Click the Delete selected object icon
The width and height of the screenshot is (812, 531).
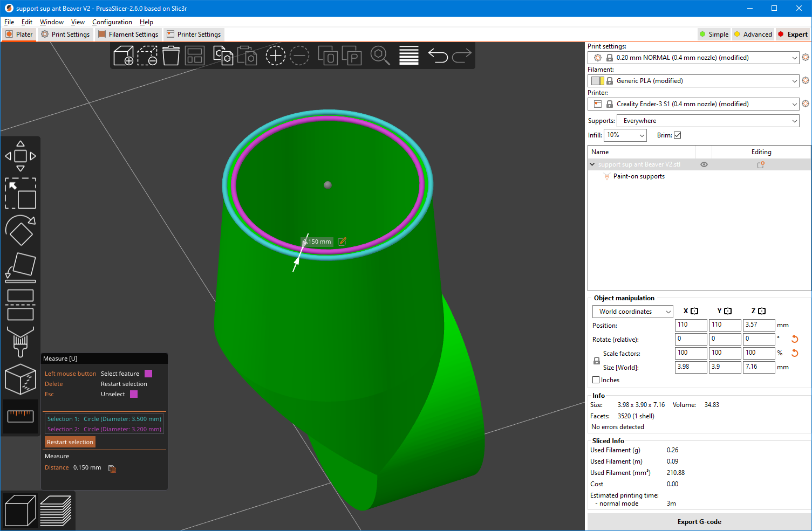click(x=147, y=56)
